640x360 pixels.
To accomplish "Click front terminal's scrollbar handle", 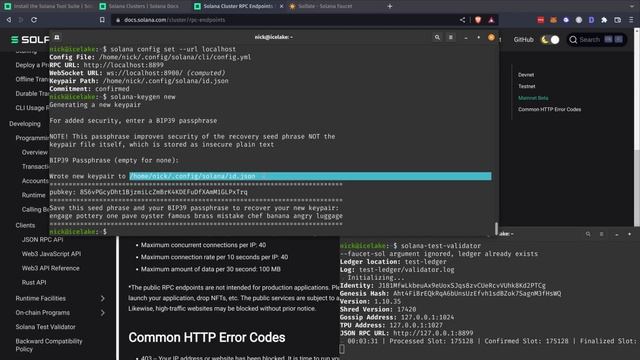I will pyautogui.click(x=496, y=229).
